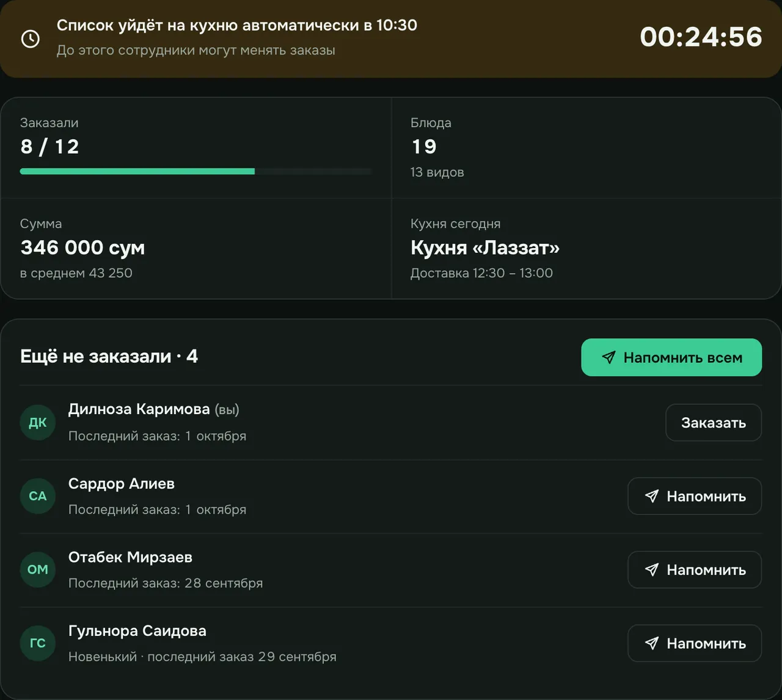
Task: Select the name Сардор Алиев
Action: pyautogui.click(x=121, y=484)
